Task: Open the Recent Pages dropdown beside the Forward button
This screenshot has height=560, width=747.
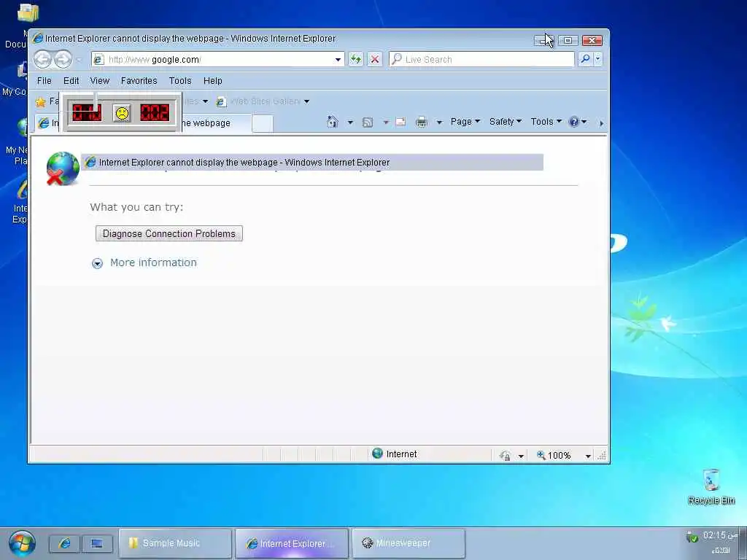Action: click(x=80, y=60)
